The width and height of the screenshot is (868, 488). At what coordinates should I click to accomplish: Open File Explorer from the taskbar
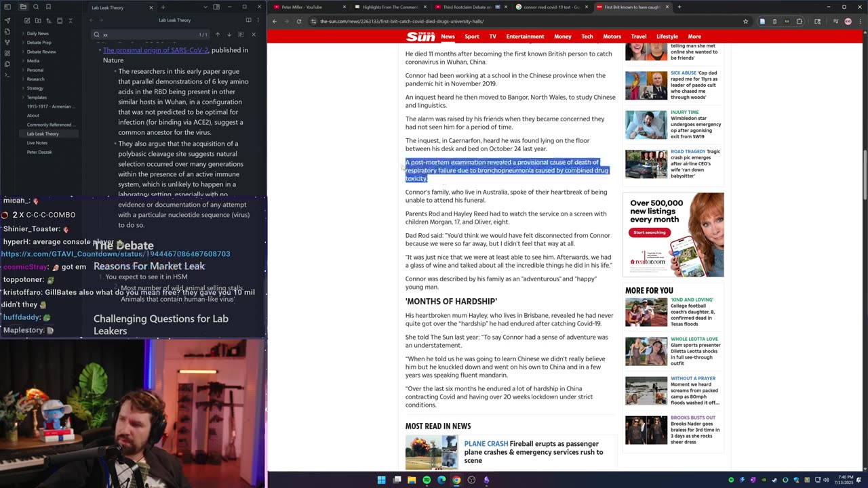coord(412,480)
